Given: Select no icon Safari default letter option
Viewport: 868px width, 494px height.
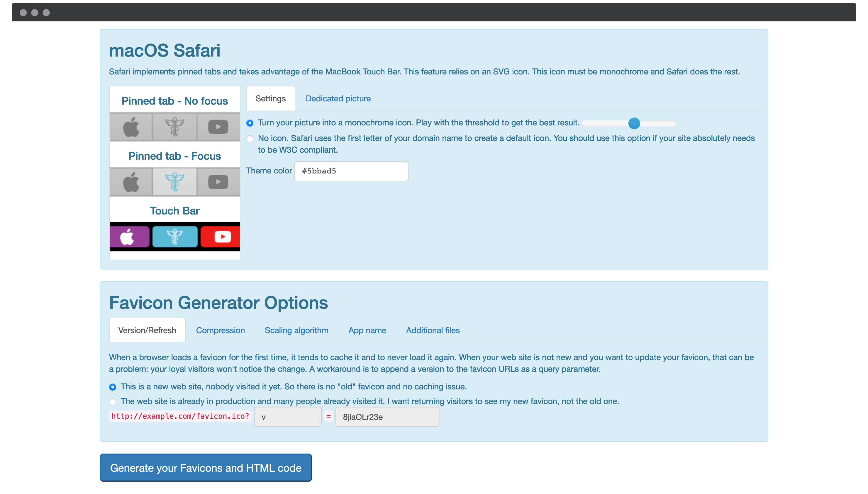Looking at the screenshot, I should click(x=250, y=138).
